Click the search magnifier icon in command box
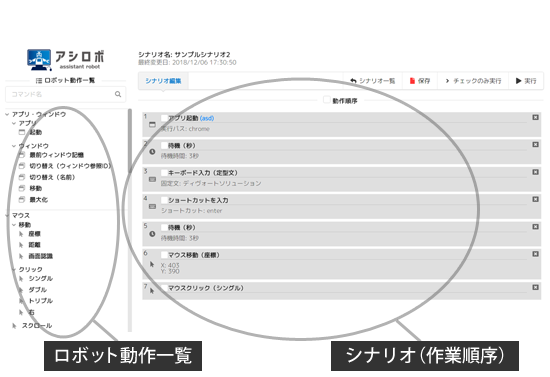Image resolution: width=550 pixels, height=377 pixels. tap(118, 94)
